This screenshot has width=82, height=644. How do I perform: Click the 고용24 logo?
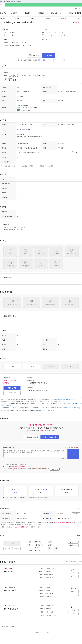tap(3, 13)
